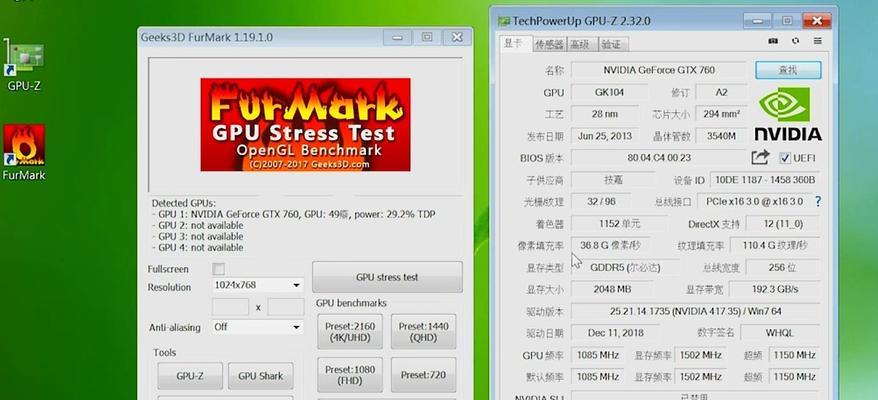Click the process value 28 nm
This screenshot has width=878, height=400.
(605, 114)
